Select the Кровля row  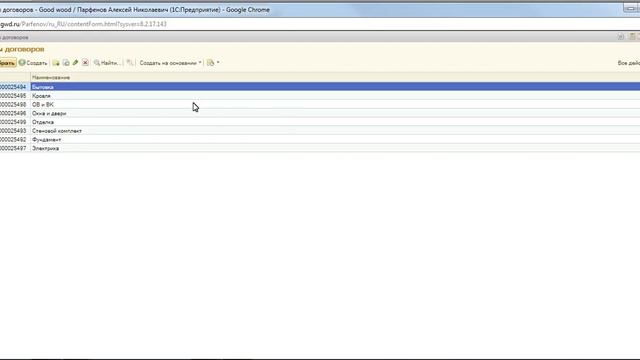click(335, 96)
